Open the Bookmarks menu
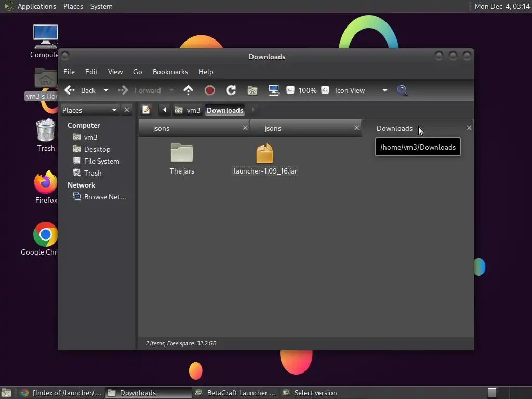 [x=170, y=72]
